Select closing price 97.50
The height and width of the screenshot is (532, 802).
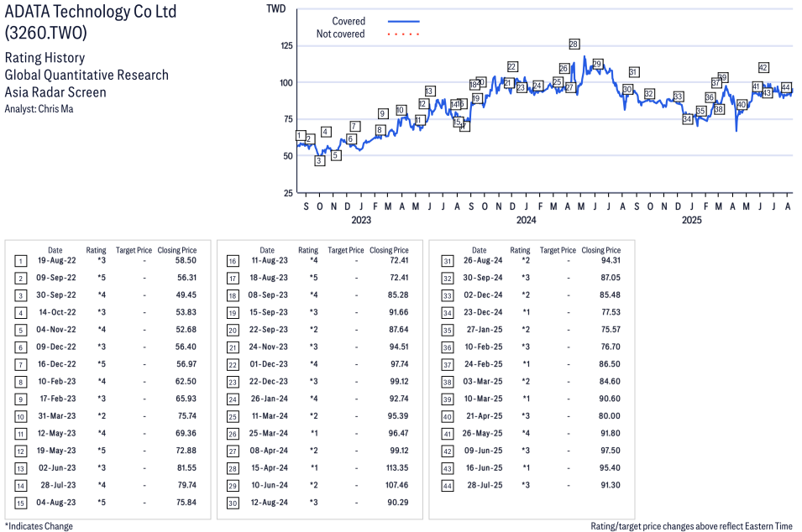click(x=611, y=451)
